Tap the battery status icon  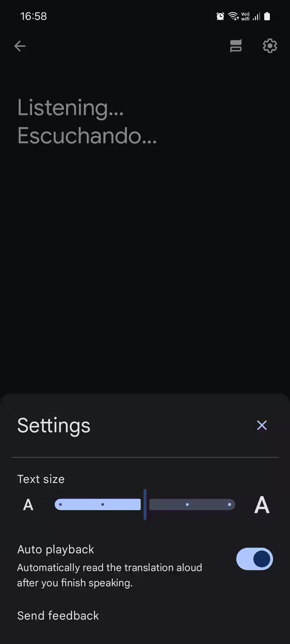(267, 16)
